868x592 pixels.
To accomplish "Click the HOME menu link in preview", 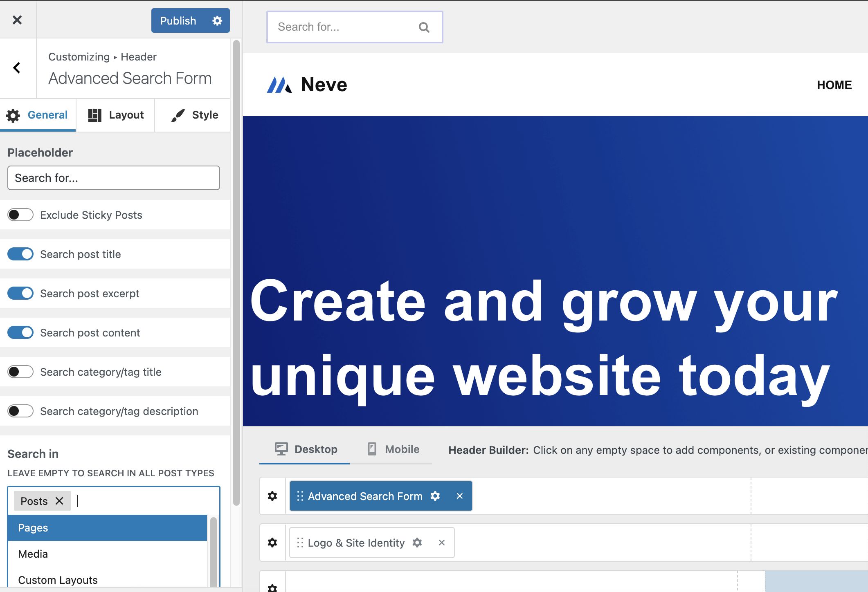I will 834,85.
